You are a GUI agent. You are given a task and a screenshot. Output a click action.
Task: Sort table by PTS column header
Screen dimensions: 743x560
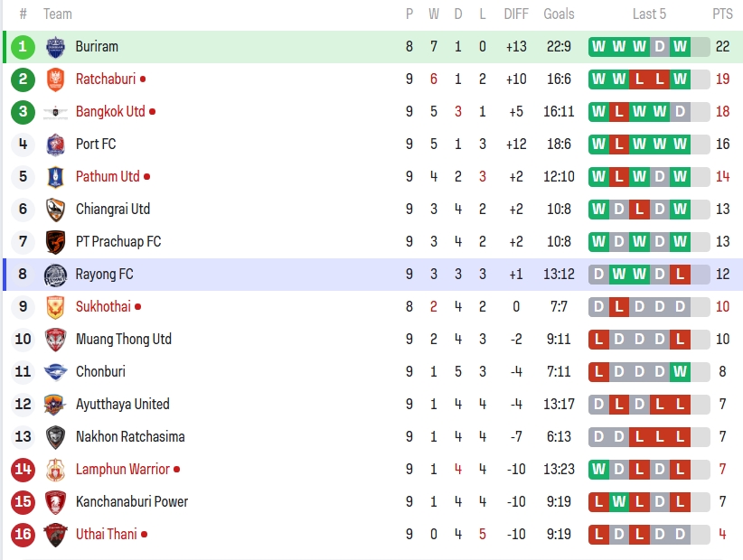[722, 14]
